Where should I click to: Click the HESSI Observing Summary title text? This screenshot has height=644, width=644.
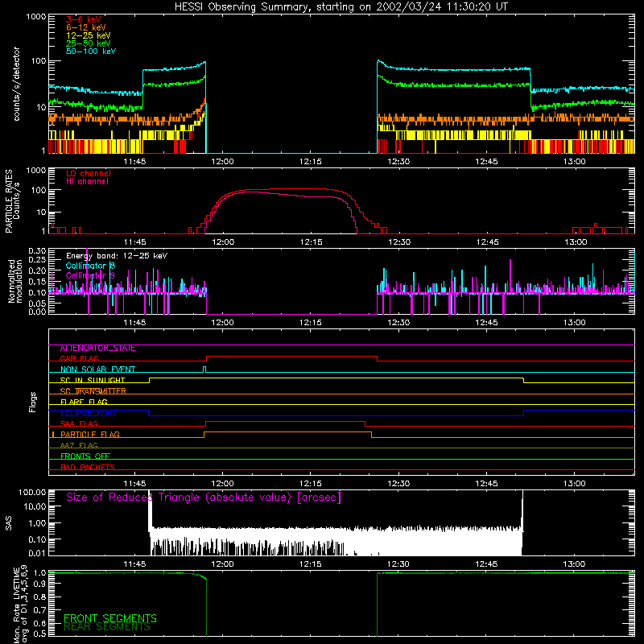pos(341,7)
